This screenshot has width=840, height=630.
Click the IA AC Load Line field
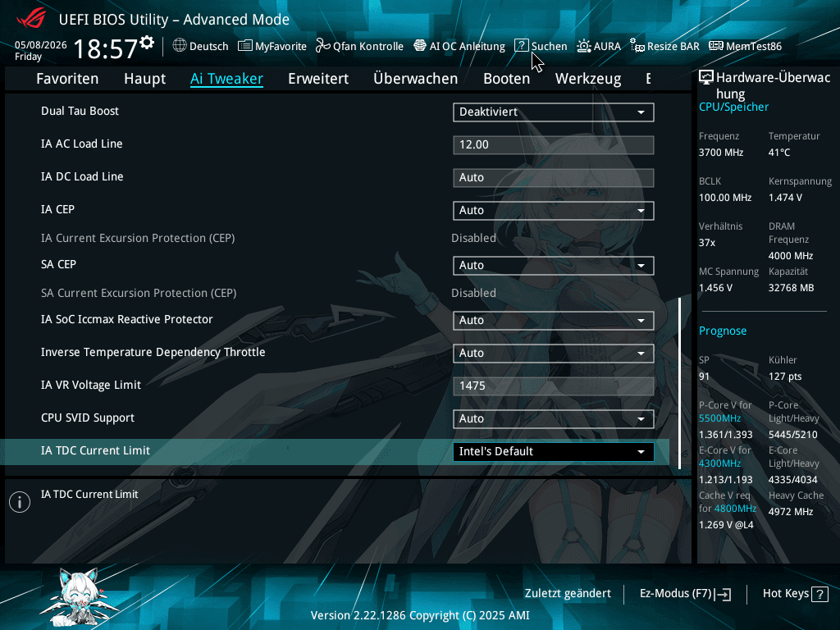554,144
